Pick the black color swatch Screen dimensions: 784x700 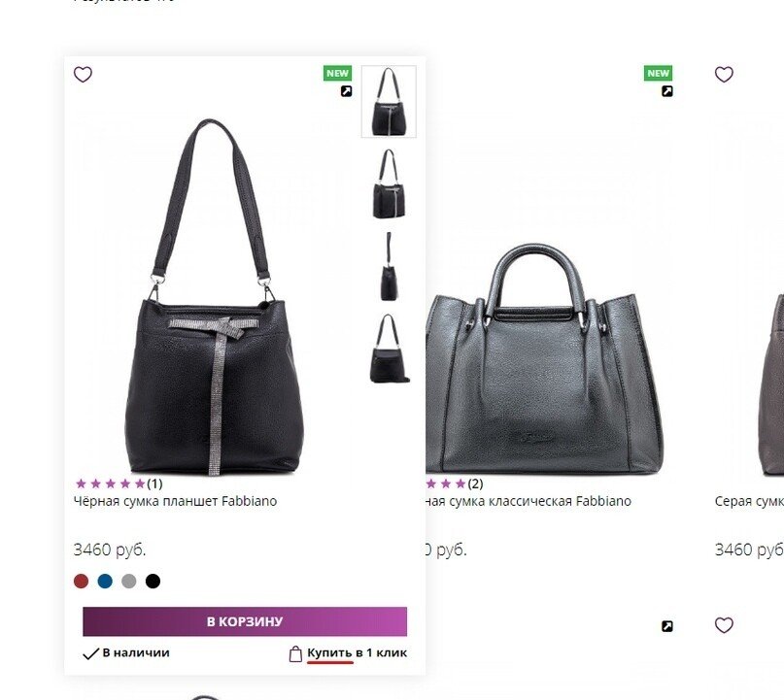(153, 582)
